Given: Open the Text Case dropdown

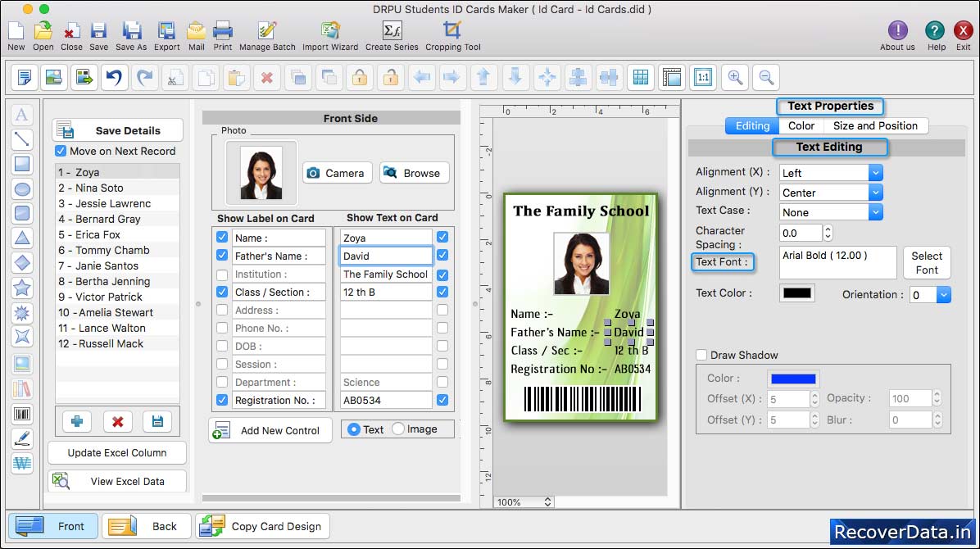Looking at the screenshot, I should 875,212.
